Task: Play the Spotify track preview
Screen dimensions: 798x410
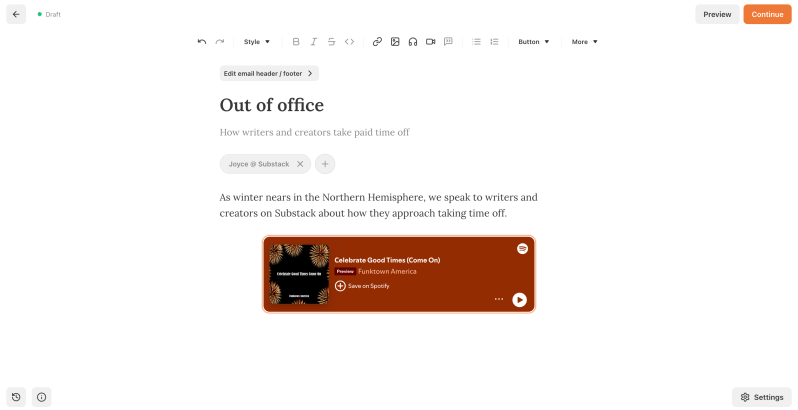Action: coord(519,300)
